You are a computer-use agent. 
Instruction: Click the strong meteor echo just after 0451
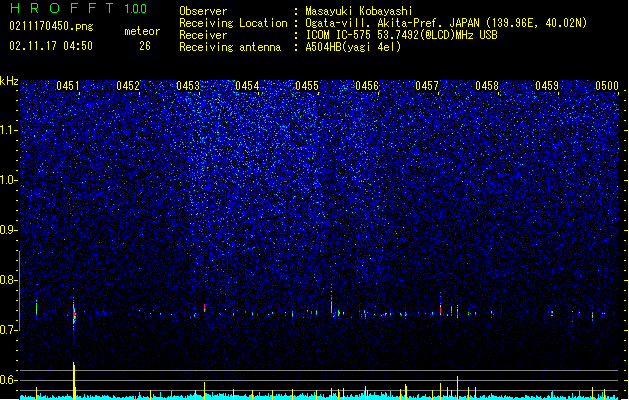tap(74, 315)
